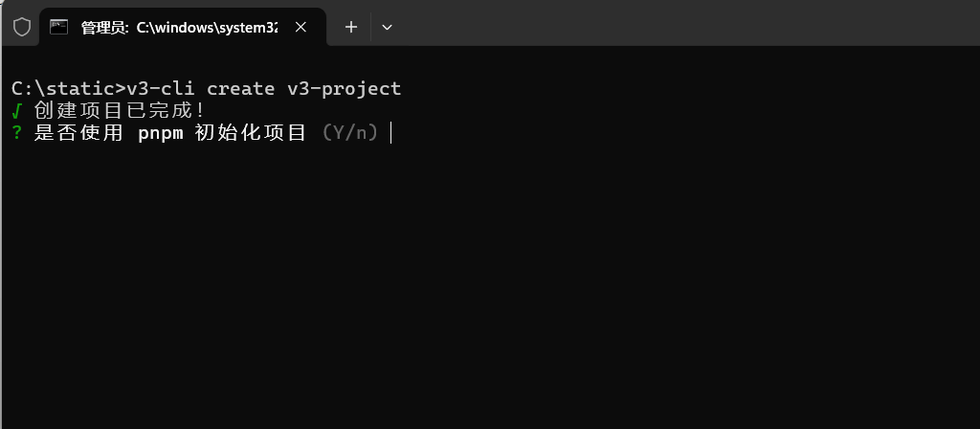Click the v3-project argument text

(345, 89)
